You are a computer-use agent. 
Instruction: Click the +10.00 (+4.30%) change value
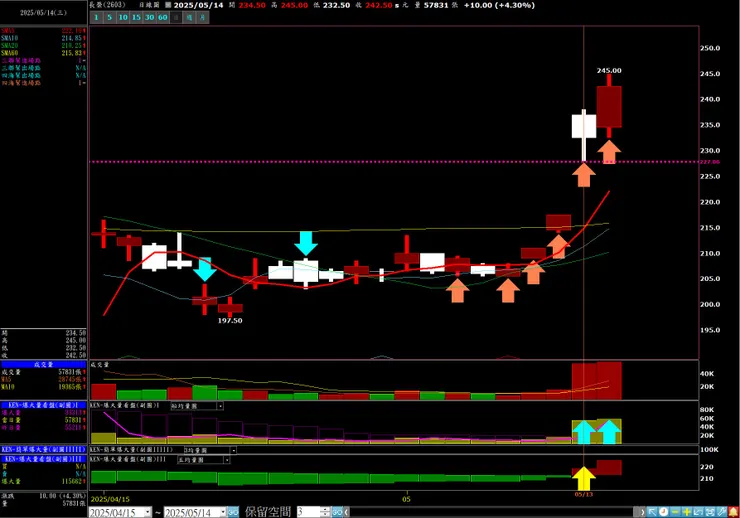click(499, 6)
